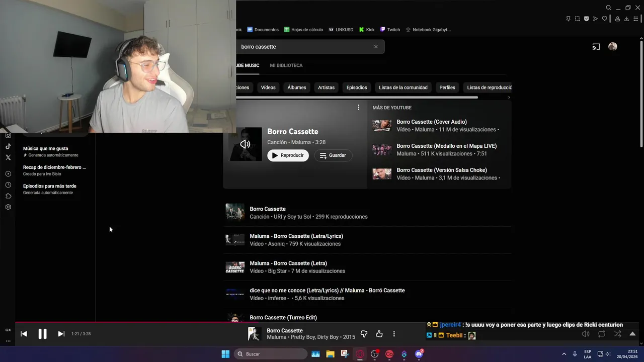Open Notebook Gigabyte bookmark
The height and width of the screenshot is (362, 644).
coord(428,30)
